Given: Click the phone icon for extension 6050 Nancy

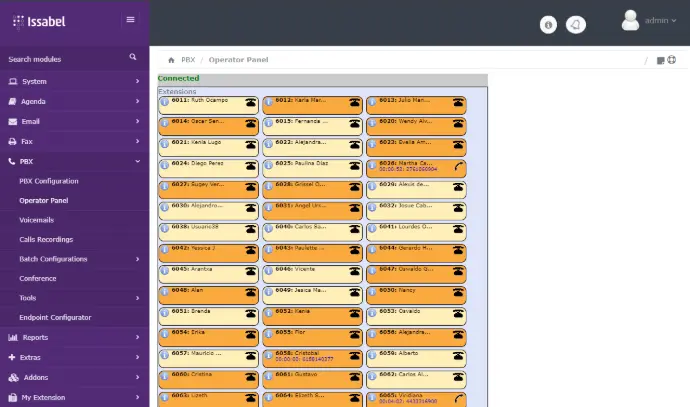Looking at the screenshot, I should click(457, 291).
